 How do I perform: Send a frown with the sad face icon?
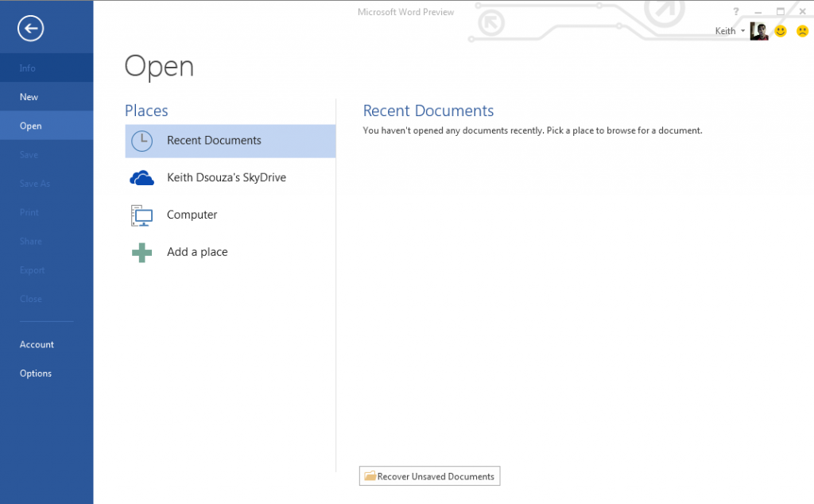[802, 31]
